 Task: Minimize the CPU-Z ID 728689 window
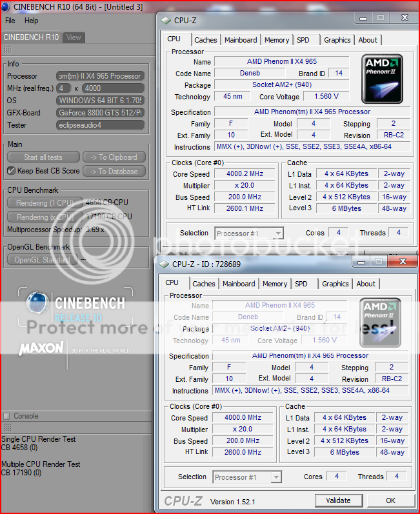pos(361,262)
